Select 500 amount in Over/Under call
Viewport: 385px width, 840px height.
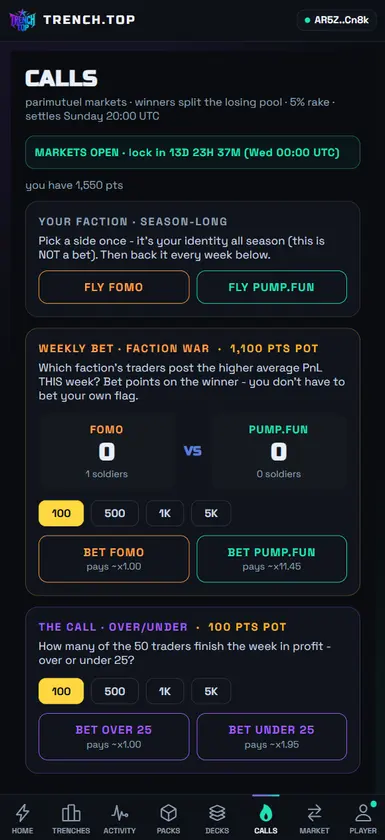click(115, 691)
